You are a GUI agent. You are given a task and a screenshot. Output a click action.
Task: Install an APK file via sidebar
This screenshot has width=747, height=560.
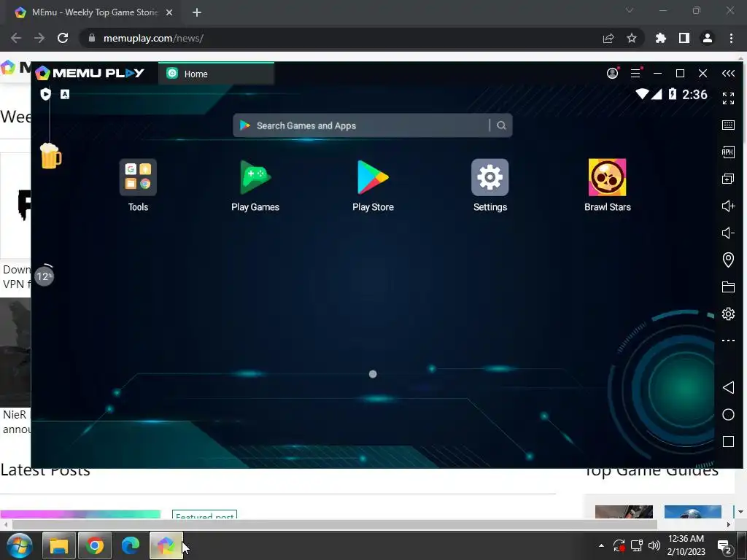pyautogui.click(x=728, y=152)
